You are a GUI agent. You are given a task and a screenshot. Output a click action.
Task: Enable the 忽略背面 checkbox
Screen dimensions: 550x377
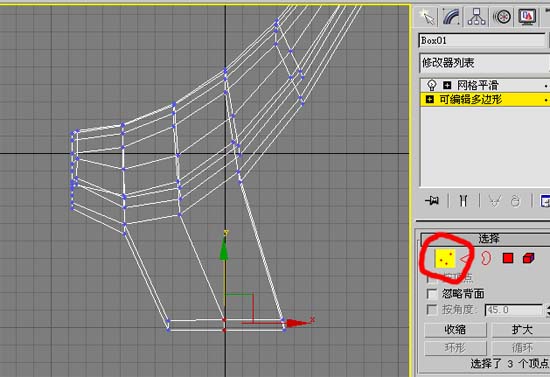[432, 293]
